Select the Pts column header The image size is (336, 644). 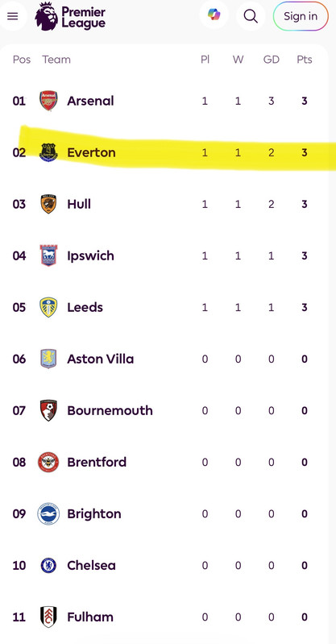[305, 60]
